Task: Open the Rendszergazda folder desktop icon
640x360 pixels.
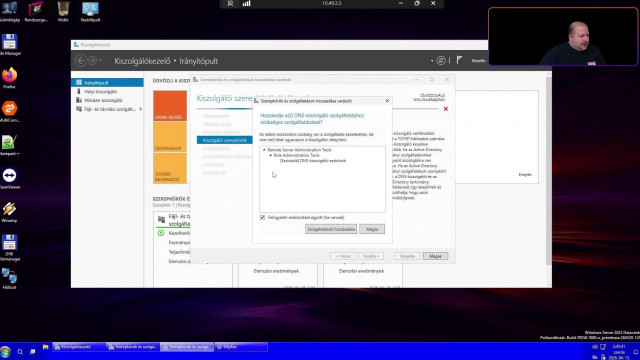Action: point(36,11)
